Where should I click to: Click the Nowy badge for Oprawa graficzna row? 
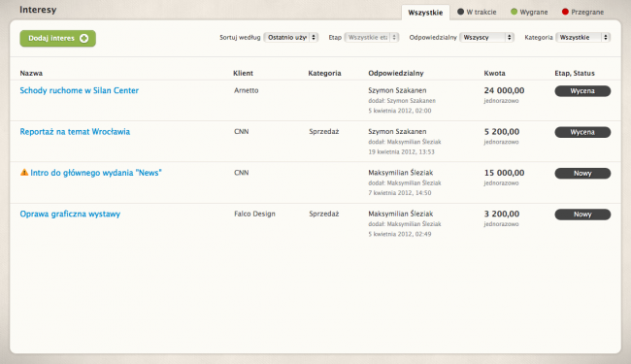coord(582,215)
